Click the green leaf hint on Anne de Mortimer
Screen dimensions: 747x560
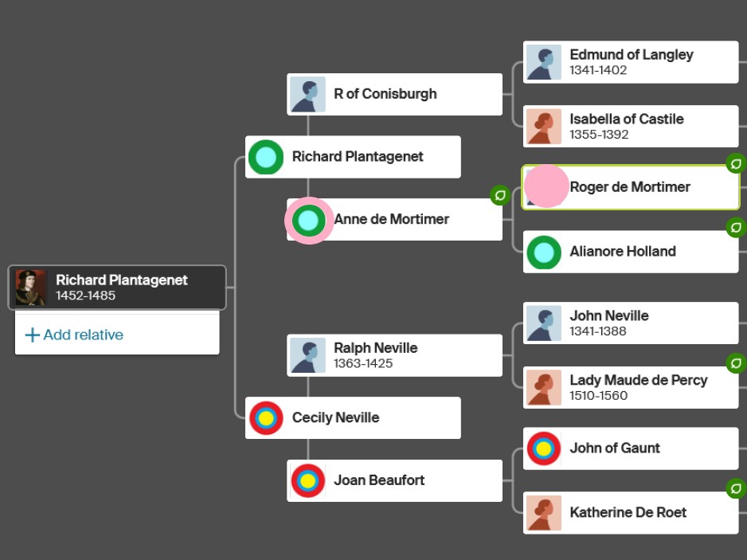(x=499, y=195)
